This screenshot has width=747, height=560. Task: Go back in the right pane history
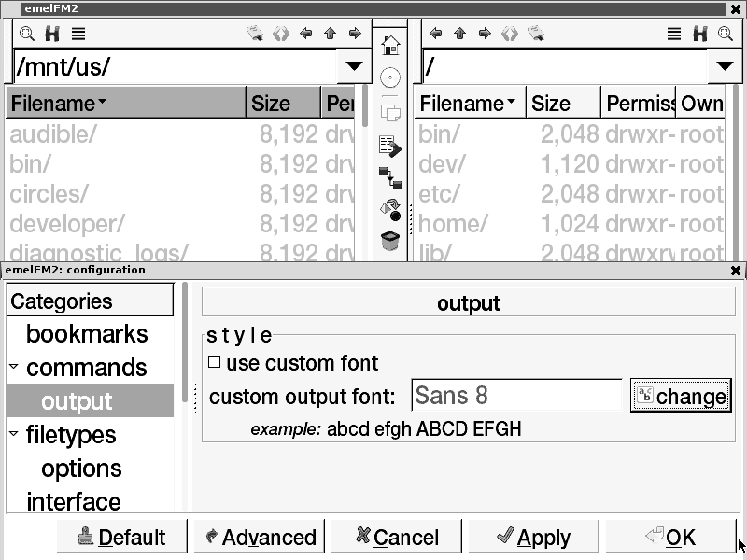pyautogui.click(x=435, y=34)
